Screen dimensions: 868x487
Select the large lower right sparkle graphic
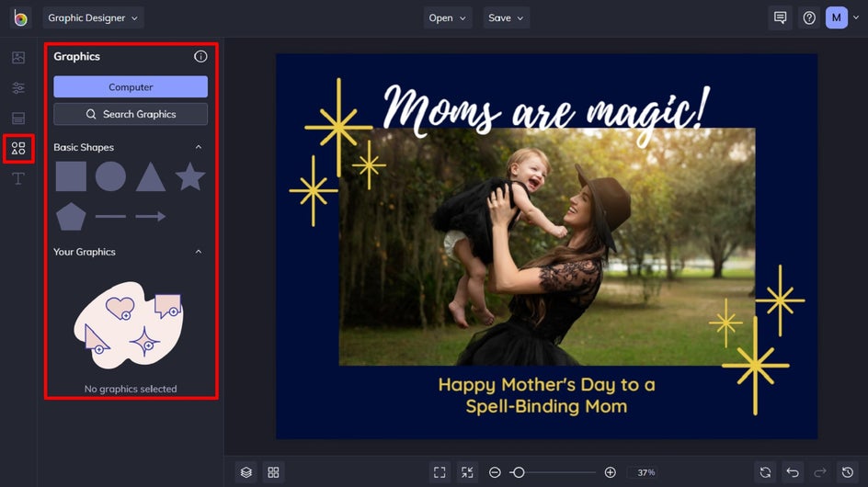[756, 366]
